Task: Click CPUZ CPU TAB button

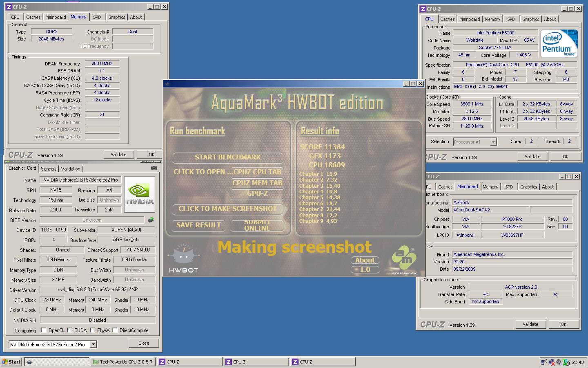Action: tap(257, 172)
